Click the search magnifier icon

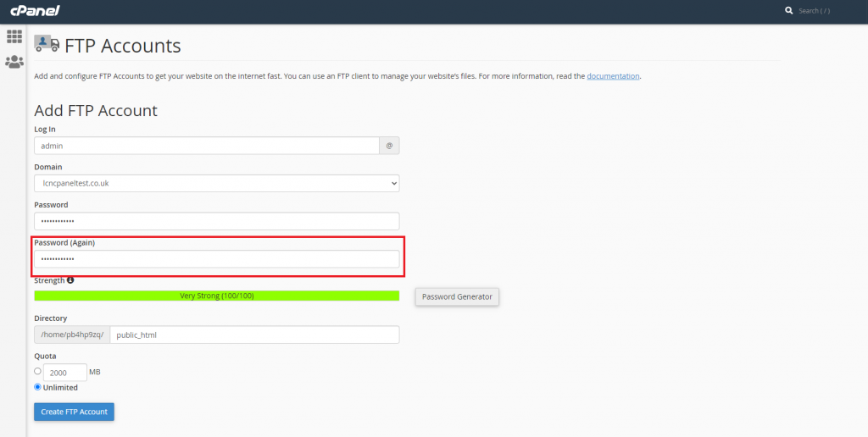(x=789, y=10)
